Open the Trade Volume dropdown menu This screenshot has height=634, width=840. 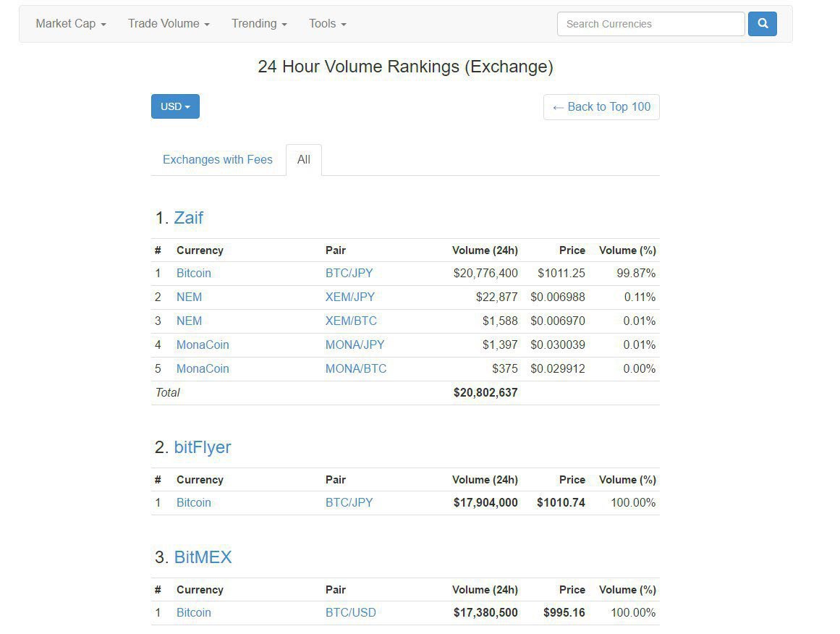[168, 24]
